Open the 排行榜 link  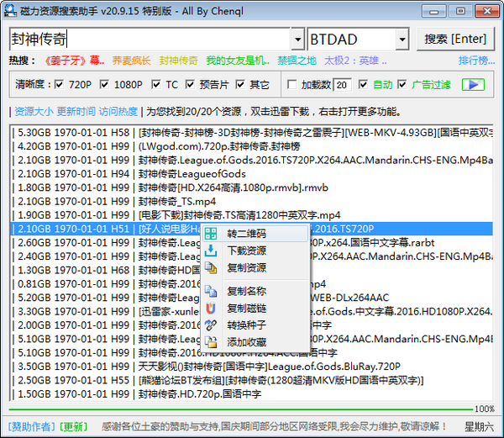(476, 61)
